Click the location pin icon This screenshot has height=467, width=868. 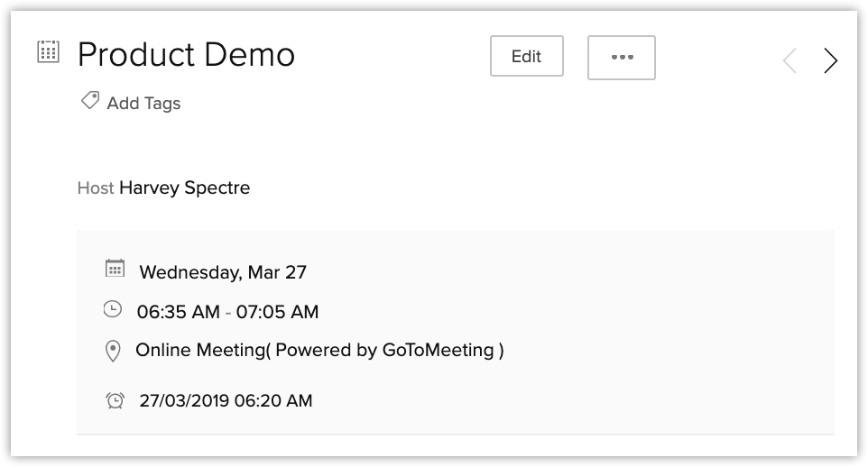coord(113,351)
